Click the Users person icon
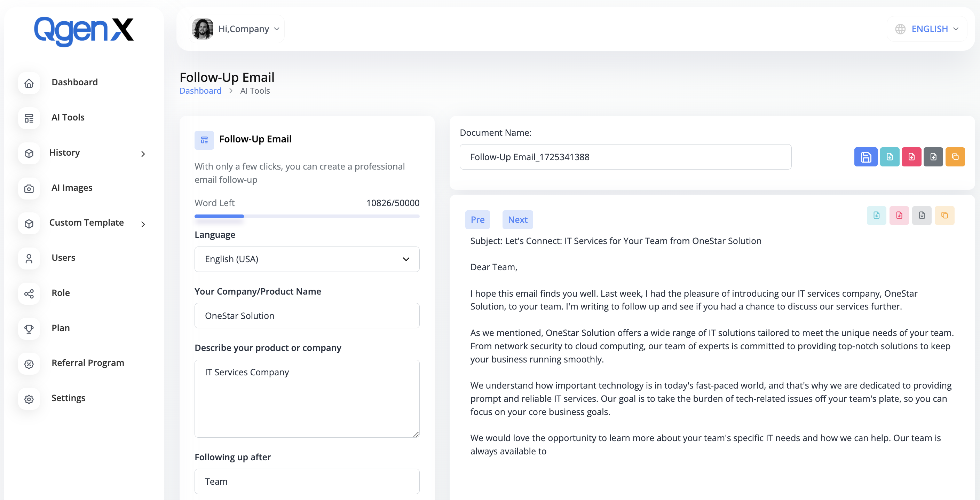This screenshot has width=980, height=500. (29, 259)
